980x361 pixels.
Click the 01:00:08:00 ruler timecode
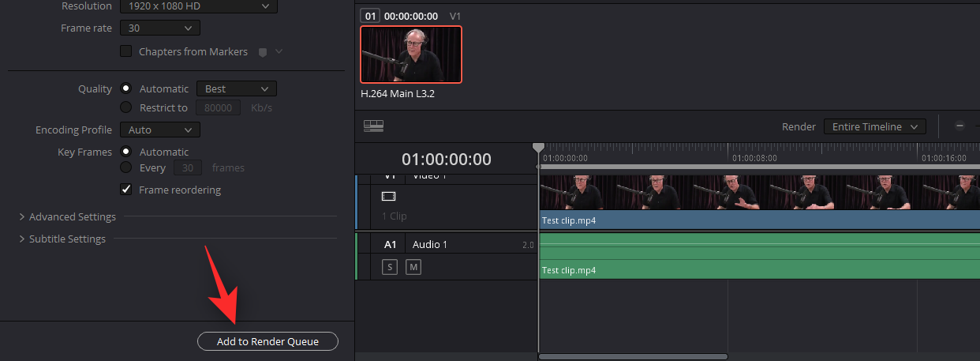tap(755, 157)
